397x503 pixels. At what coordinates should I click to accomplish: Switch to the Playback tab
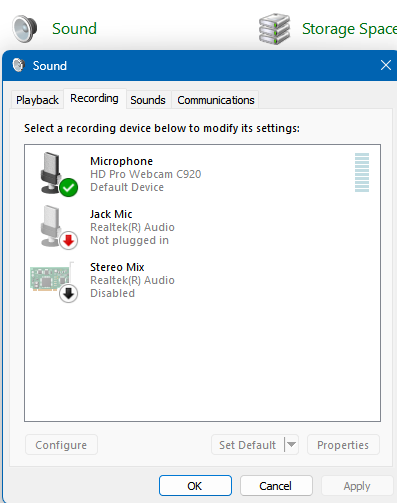pyautogui.click(x=37, y=100)
